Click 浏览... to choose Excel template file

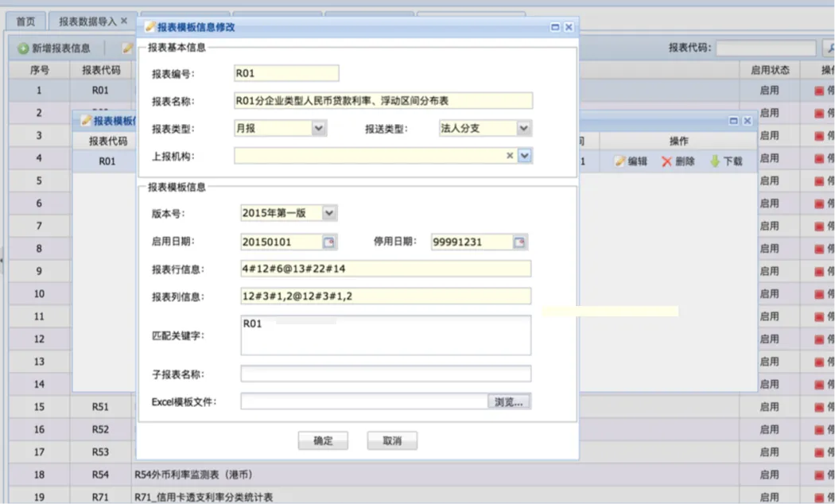coord(509,402)
